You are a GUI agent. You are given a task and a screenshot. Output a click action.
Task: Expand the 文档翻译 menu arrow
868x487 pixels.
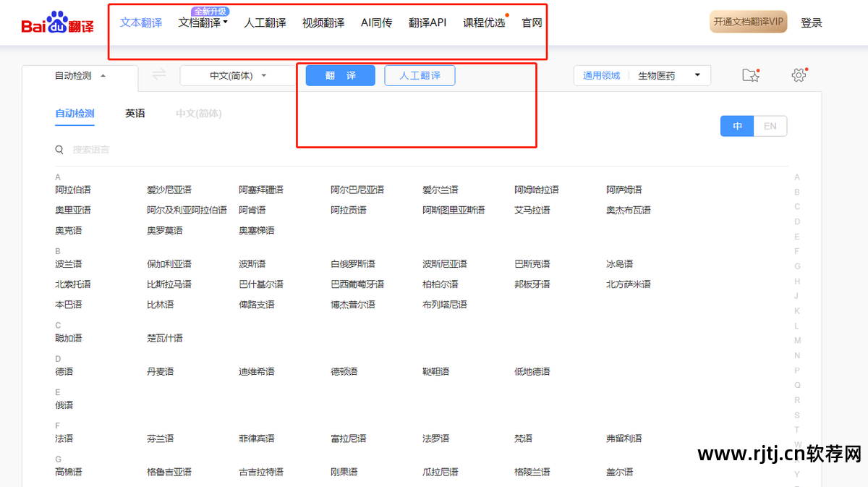tap(226, 22)
